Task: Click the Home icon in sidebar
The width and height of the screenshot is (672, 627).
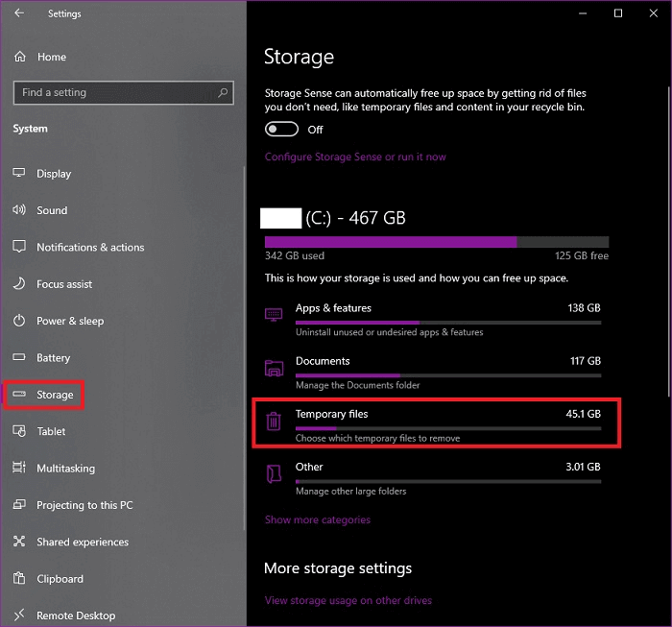Action: [20, 57]
